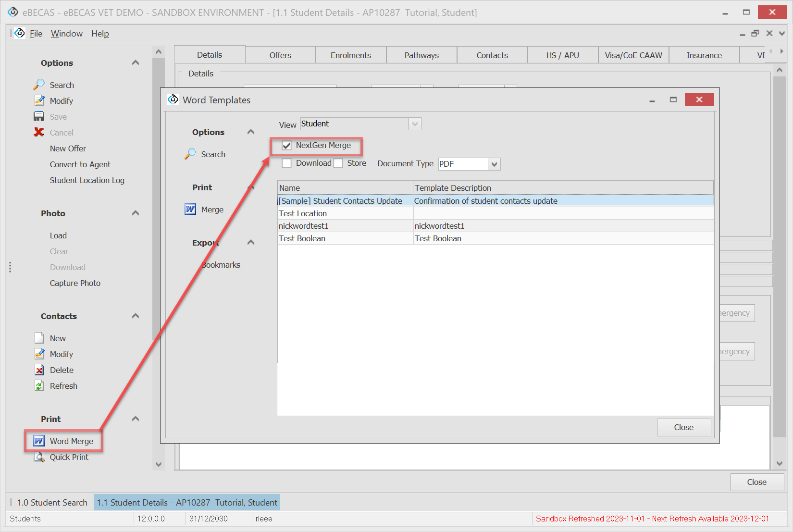The width and height of the screenshot is (793, 532).
Task: Switch to the Enrolments tab
Action: click(350, 55)
